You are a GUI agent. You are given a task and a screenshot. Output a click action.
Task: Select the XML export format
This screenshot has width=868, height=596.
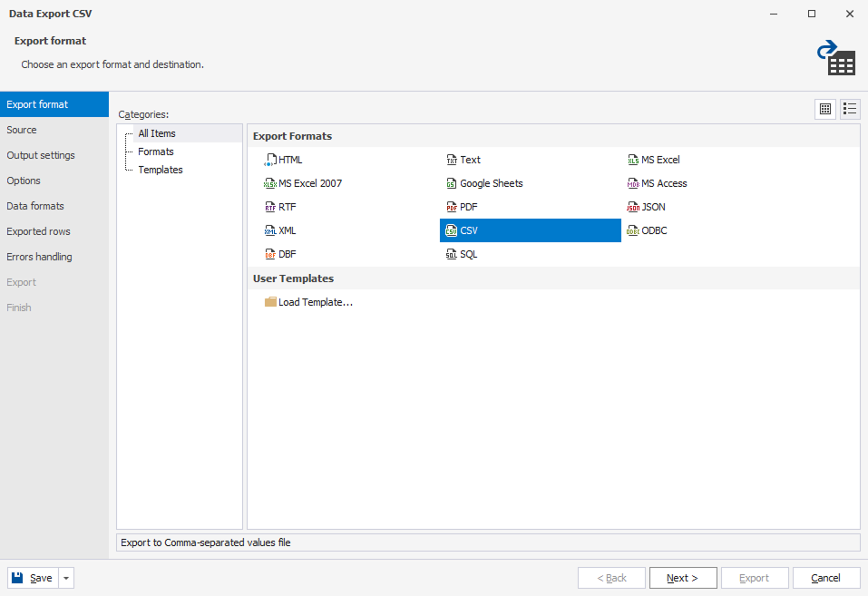[x=282, y=230]
